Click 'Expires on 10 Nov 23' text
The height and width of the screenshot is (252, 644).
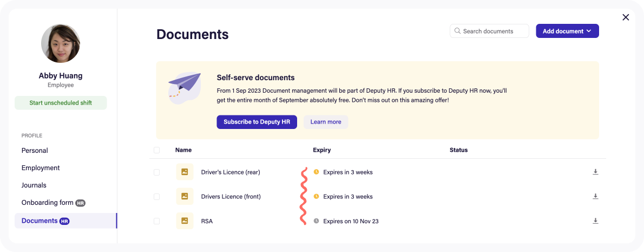point(351,221)
